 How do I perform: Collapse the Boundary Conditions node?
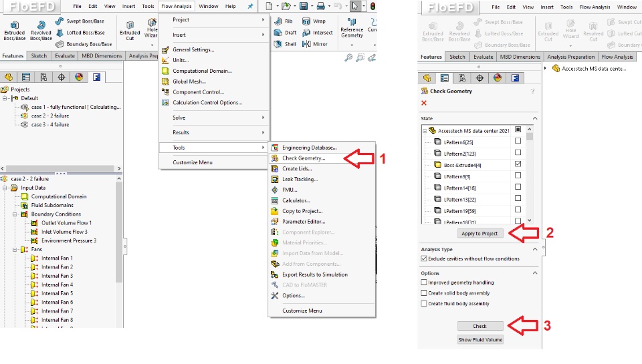(15, 214)
